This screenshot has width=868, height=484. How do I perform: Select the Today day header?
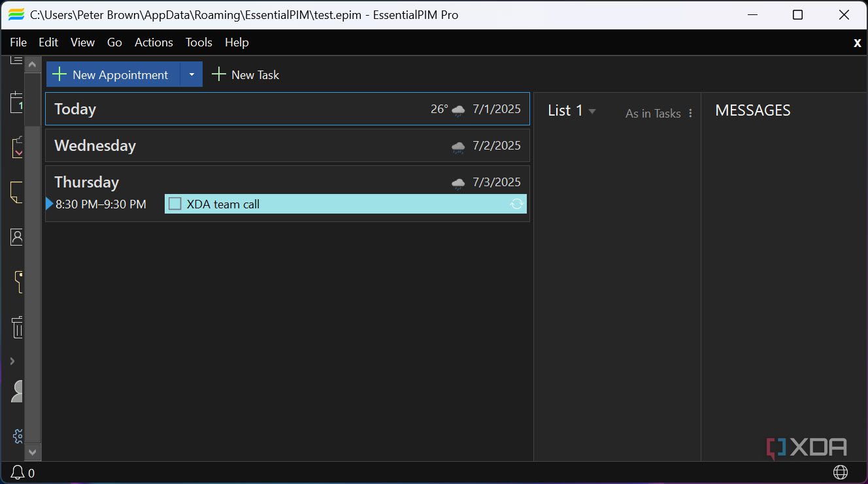(288, 108)
